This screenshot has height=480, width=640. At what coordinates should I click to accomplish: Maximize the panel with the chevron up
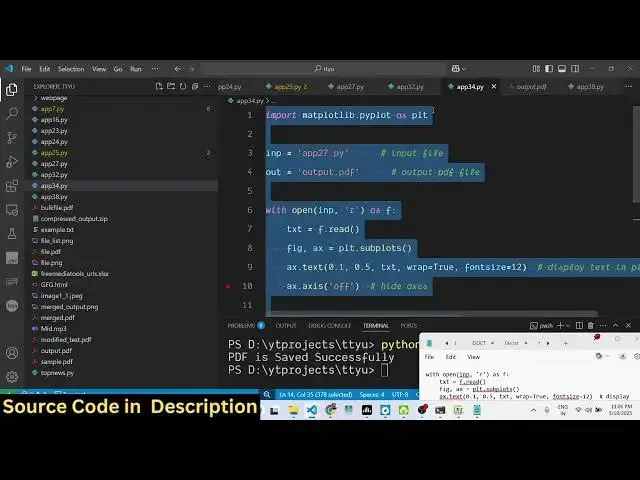tap(616, 325)
